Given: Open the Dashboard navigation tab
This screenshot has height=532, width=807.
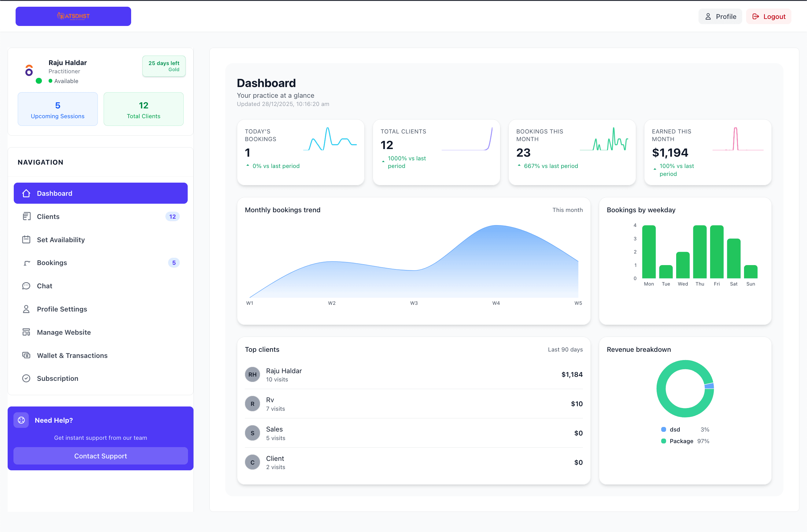Looking at the screenshot, I should pyautogui.click(x=101, y=193).
